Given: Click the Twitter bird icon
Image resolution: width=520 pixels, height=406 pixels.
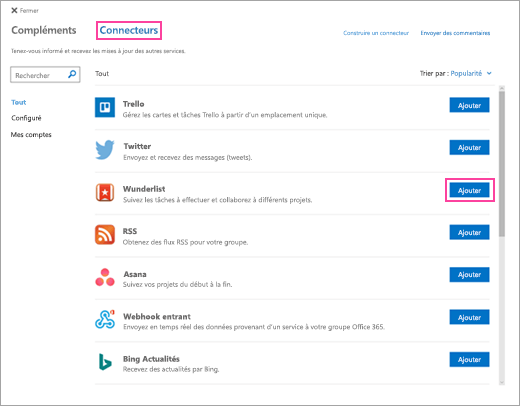Looking at the screenshot, I should (x=105, y=150).
